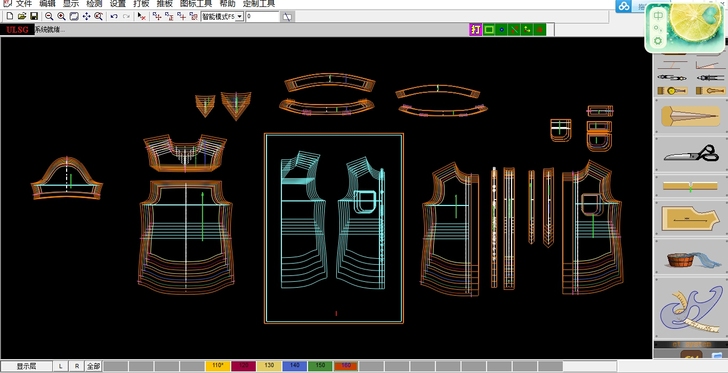The width and height of the screenshot is (728, 373).
Task: Activate the pan move arrows tool
Action: [86, 16]
